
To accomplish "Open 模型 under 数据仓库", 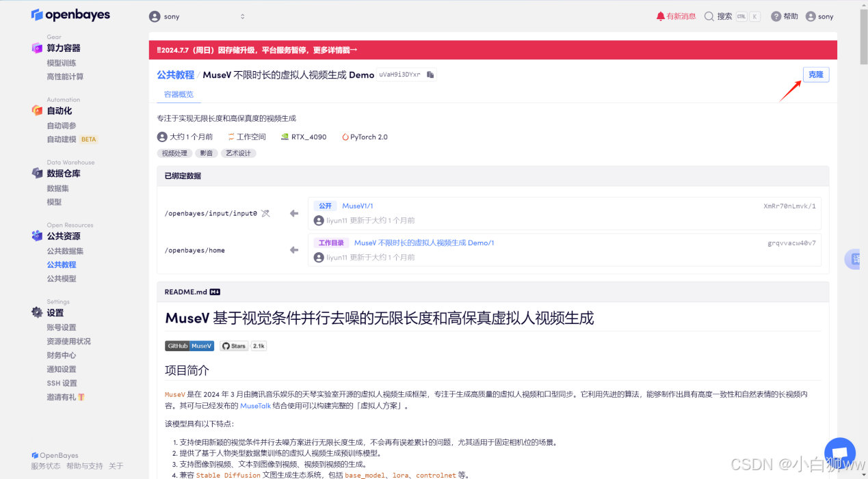I will (54, 202).
